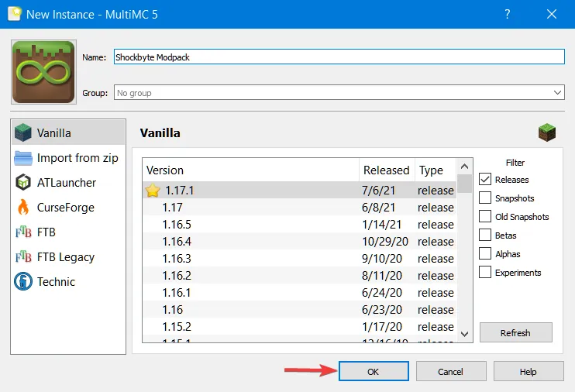Viewport: 575px width, 392px height.
Task: Select CurseForge source
Action: [68, 207]
